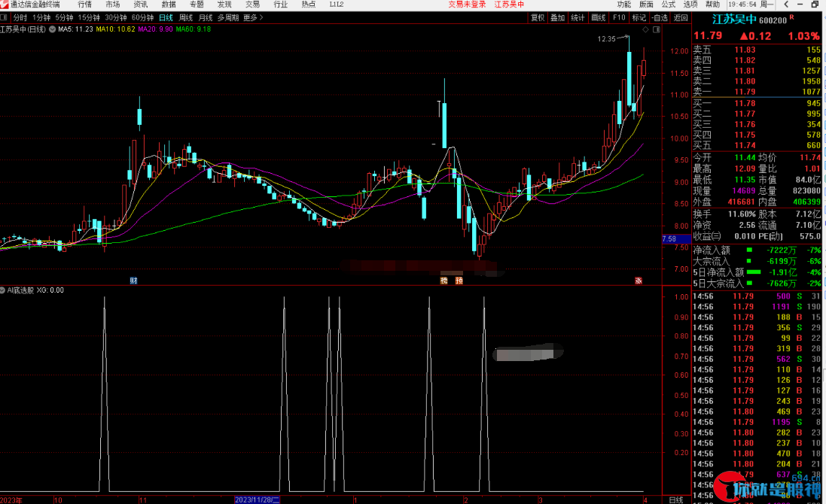Open the 数据 menu
Viewport: 826px width, 504px height.
point(169,5)
